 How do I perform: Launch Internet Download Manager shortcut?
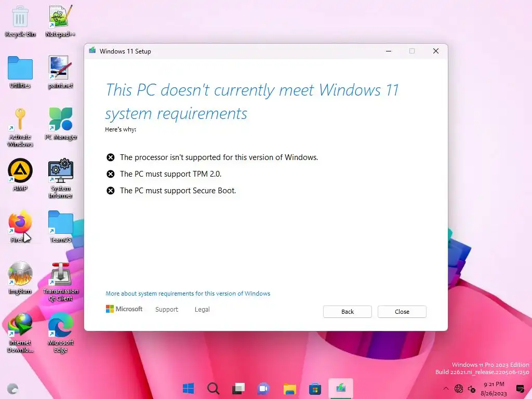pyautogui.click(x=20, y=333)
